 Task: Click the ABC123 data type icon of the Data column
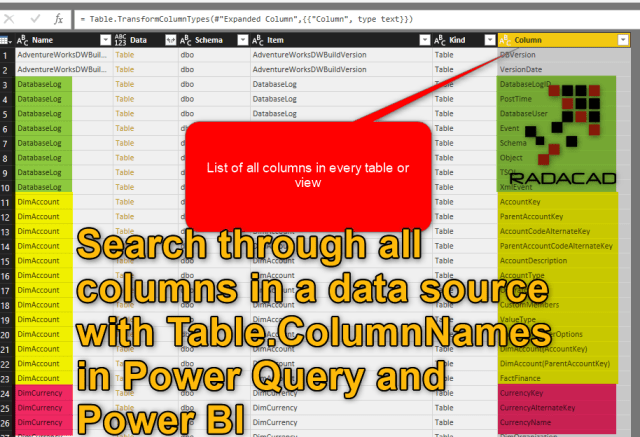click(120, 40)
